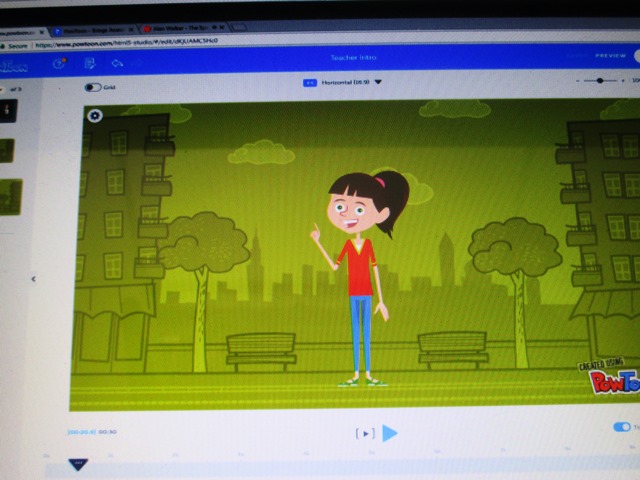
Task: Open a new browser tab
Action: pos(239,27)
